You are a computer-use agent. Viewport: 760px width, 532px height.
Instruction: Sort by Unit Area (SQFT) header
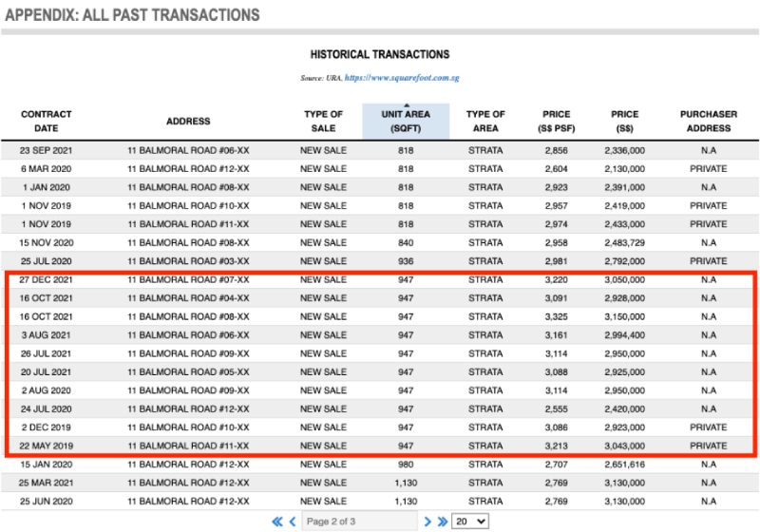tap(406, 122)
